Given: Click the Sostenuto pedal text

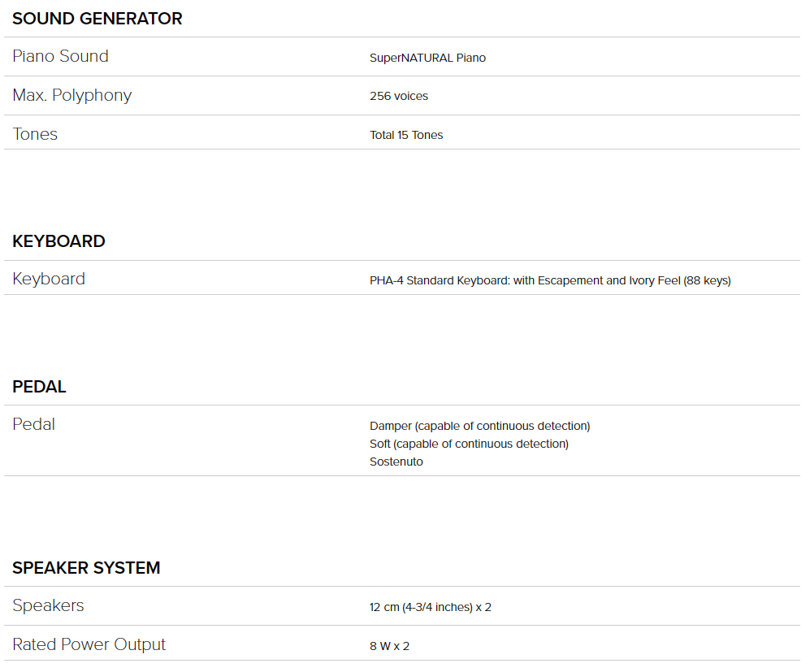Looking at the screenshot, I should coord(396,462).
